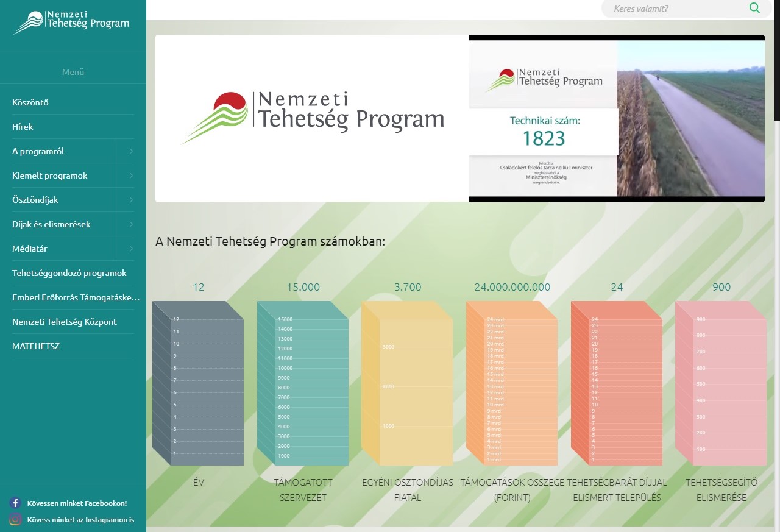
Task: Open Tehetséggondozó programok menu item
Action: [x=73, y=273]
